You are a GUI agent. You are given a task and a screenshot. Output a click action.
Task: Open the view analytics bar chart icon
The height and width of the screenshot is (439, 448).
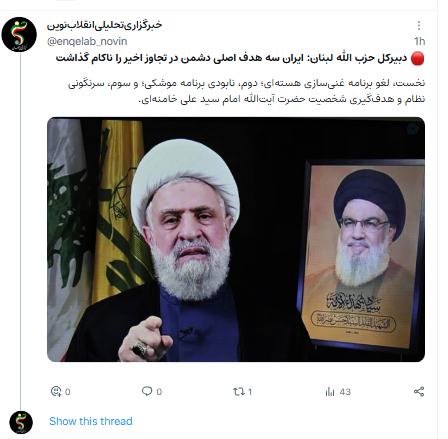[x=330, y=391]
